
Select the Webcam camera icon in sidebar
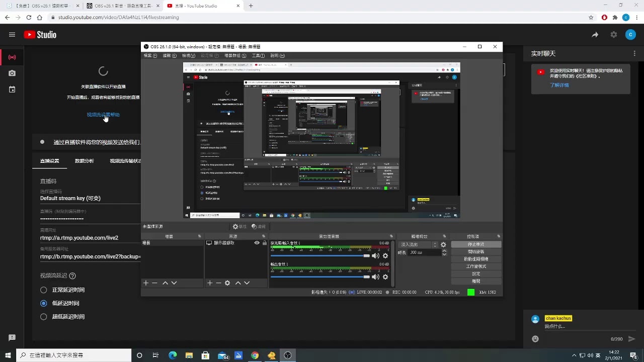[x=12, y=73]
